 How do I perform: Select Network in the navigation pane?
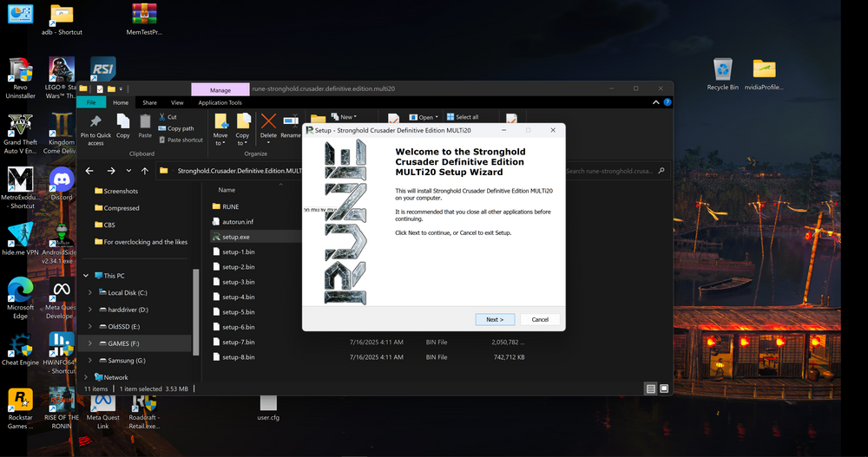click(111, 377)
